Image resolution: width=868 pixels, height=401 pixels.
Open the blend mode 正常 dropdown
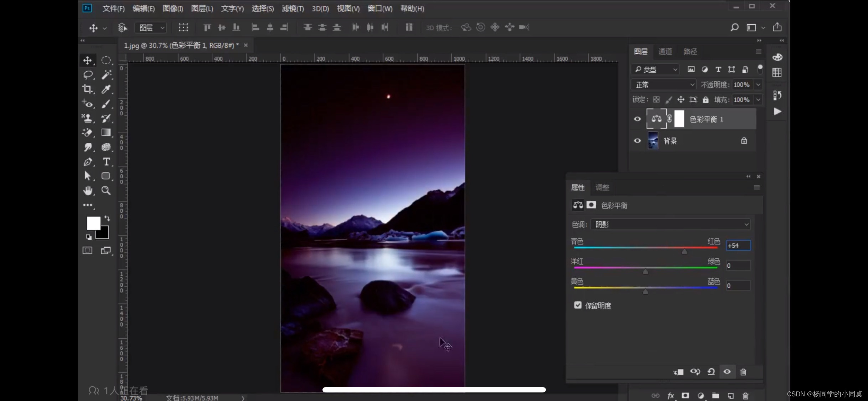point(663,85)
